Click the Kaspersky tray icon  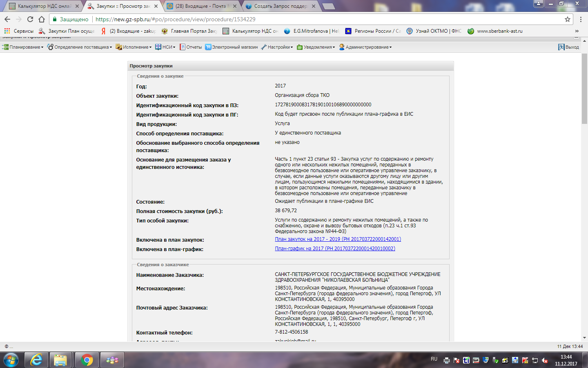point(525,360)
